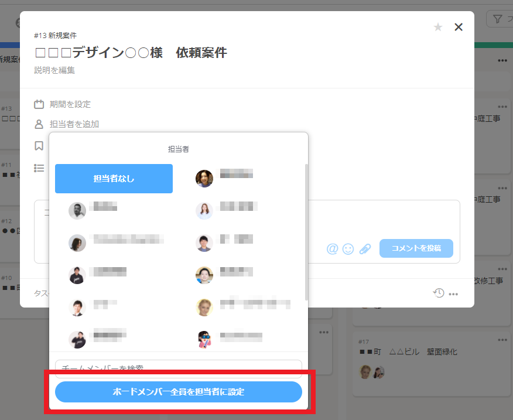Screen dimensions: 513x420
Task: Attach a file using the paperclip icon
Action: (365, 249)
